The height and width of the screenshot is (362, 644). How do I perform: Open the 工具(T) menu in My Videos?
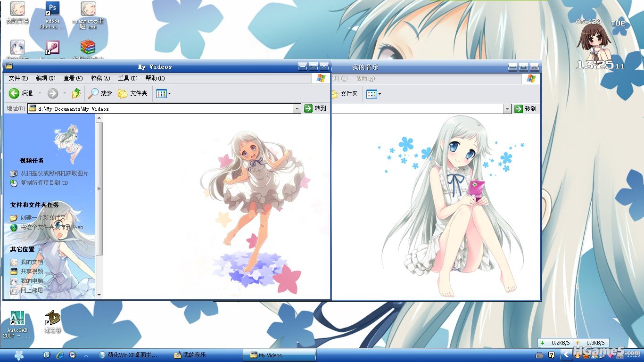click(128, 78)
